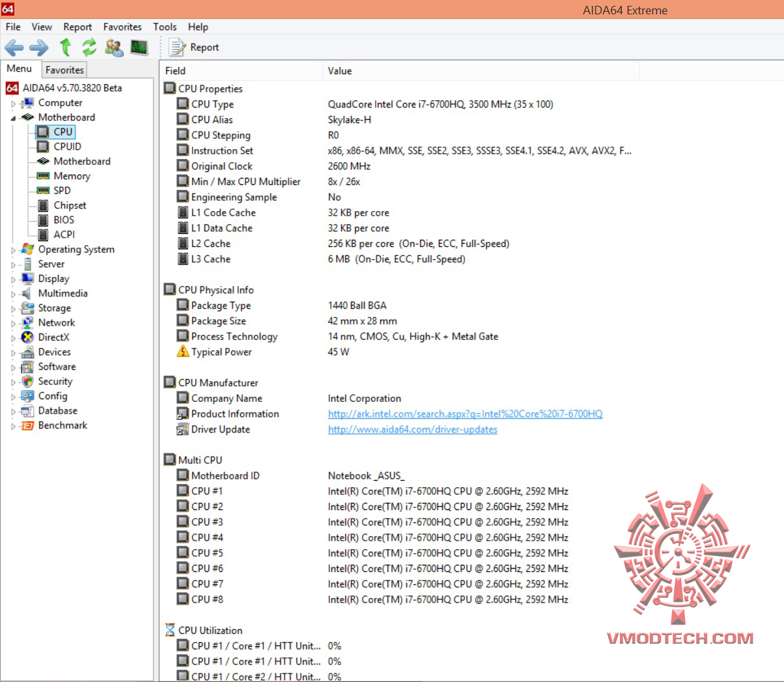Click the Report toolbar button
The width and height of the screenshot is (784, 682).
(x=194, y=47)
